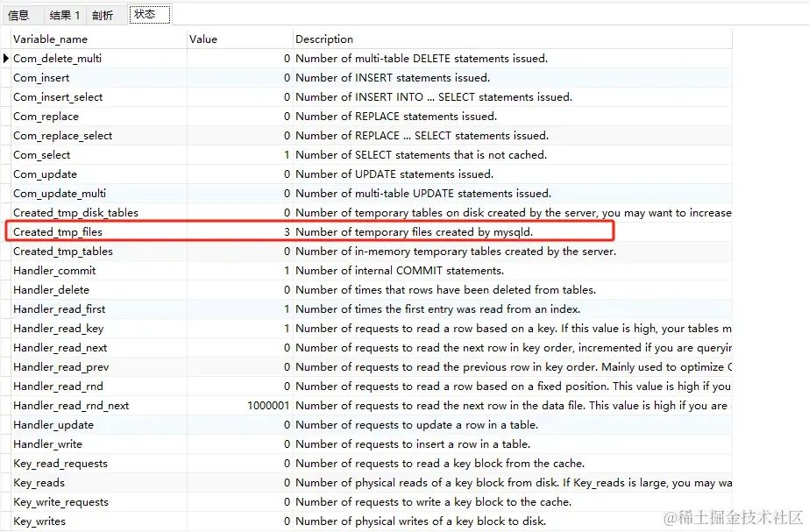Switch to the 信息 tab
The width and height of the screenshot is (809, 532).
19,14
